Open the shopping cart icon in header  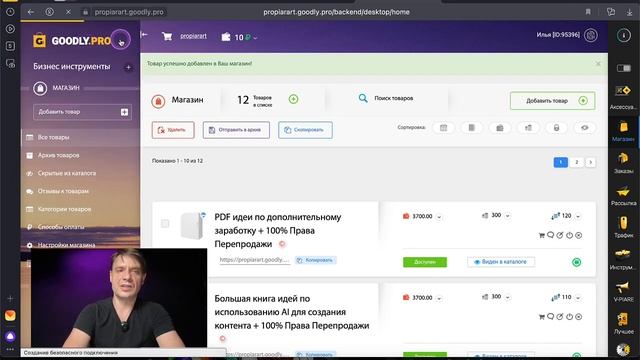(167, 36)
